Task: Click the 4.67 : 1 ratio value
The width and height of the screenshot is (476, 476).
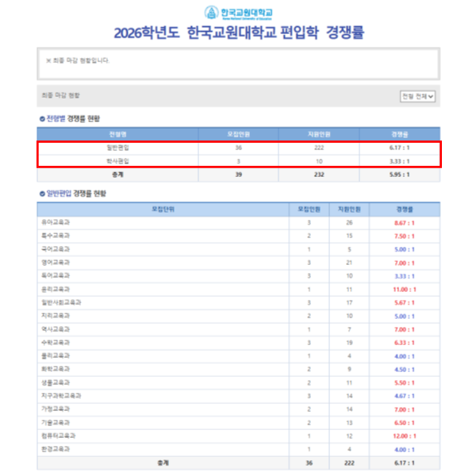Action: (405, 396)
